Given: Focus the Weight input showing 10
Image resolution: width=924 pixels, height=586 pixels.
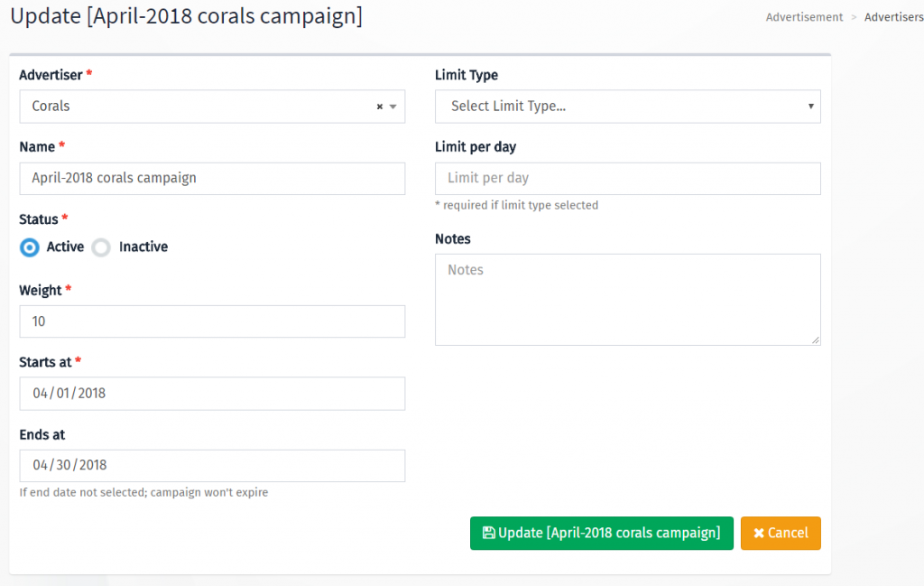Looking at the screenshot, I should (212, 321).
